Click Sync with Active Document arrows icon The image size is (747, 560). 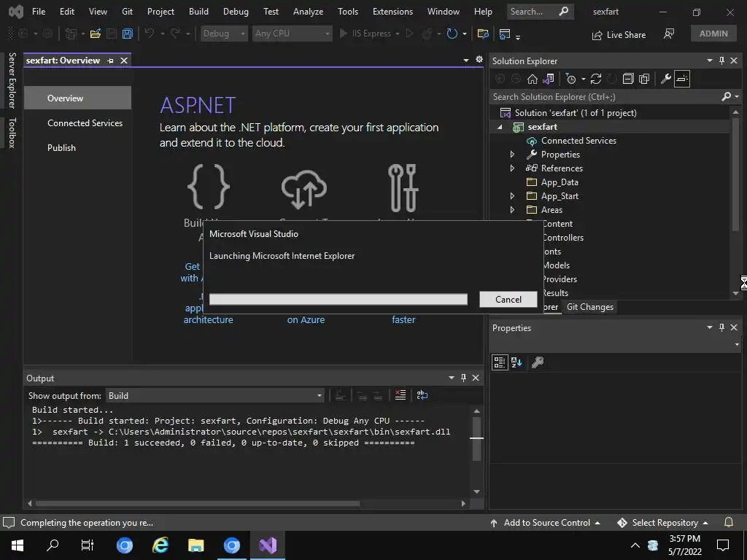(596, 79)
